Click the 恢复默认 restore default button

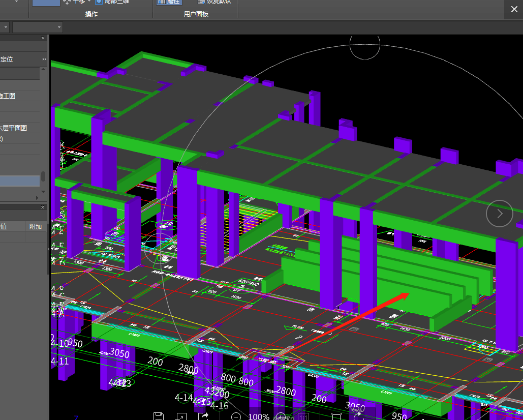(214, 2)
